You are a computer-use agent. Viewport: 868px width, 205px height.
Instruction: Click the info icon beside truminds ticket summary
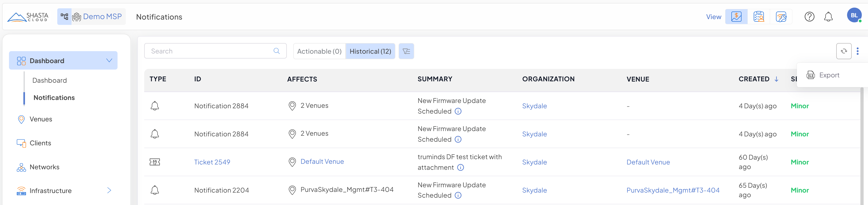point(460,167)
